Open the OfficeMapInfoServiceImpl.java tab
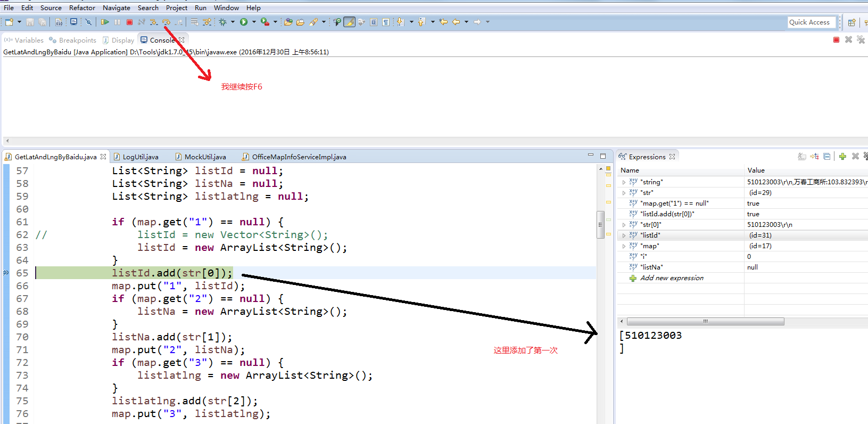The width and height of the screenshot is (868, 424). [x=294, y=157]
